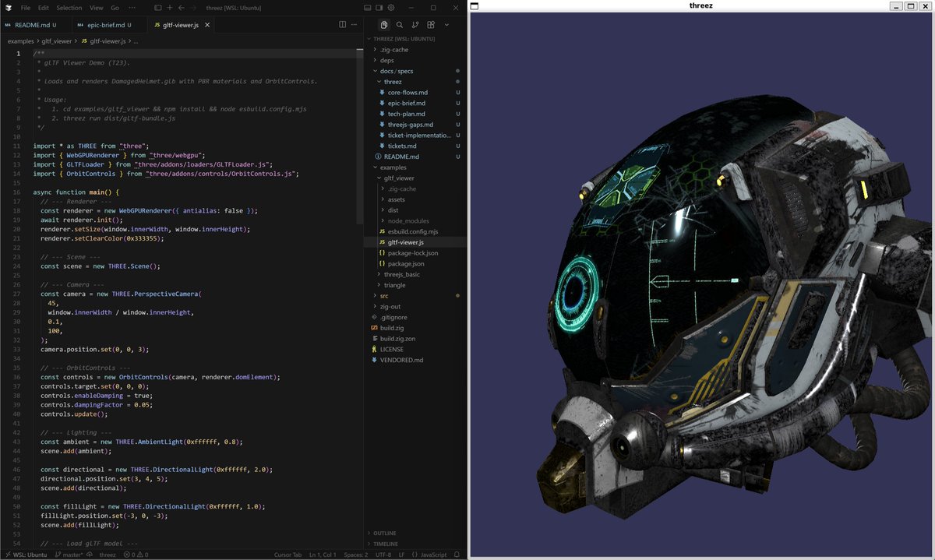Open the Go menu
The height and width of the screenshot is (560, 935).
click(115, 8)
